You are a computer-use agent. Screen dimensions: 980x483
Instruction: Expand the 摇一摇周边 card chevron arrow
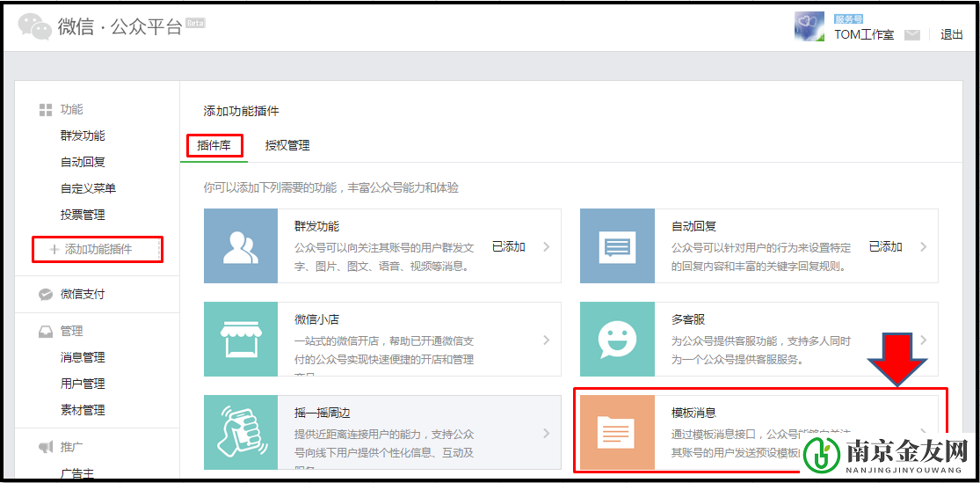pos(546,433)
